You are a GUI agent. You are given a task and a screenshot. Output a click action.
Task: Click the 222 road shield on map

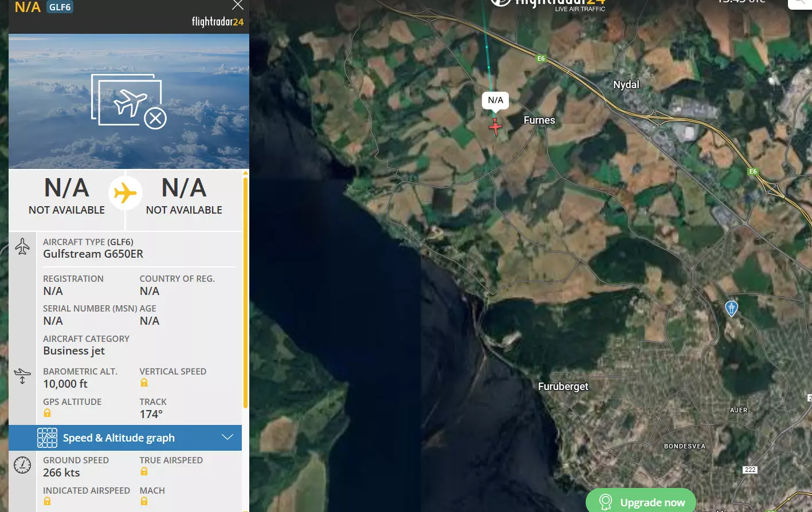(750, 470)
